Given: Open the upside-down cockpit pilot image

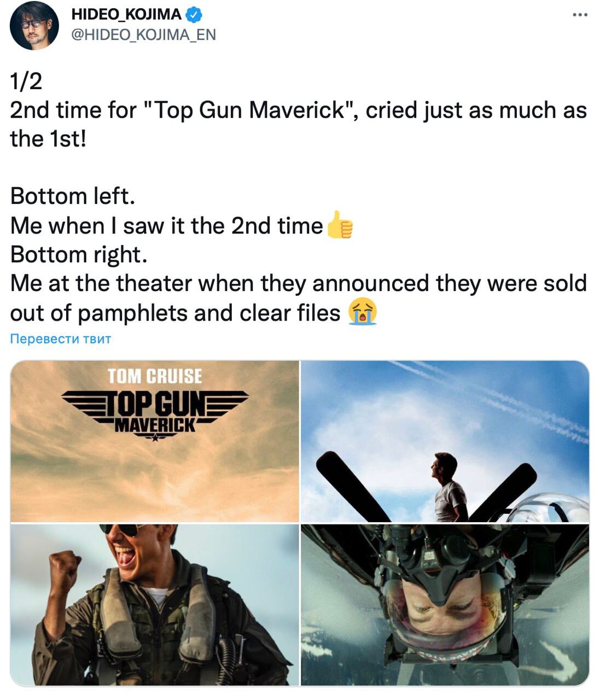Looking at the screenshot, I should pos(445,605).
